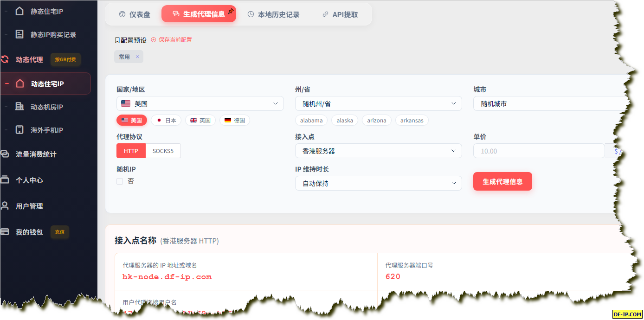
Task: Click the 单价 input field showing 10.00
Action: pos(539,151)
